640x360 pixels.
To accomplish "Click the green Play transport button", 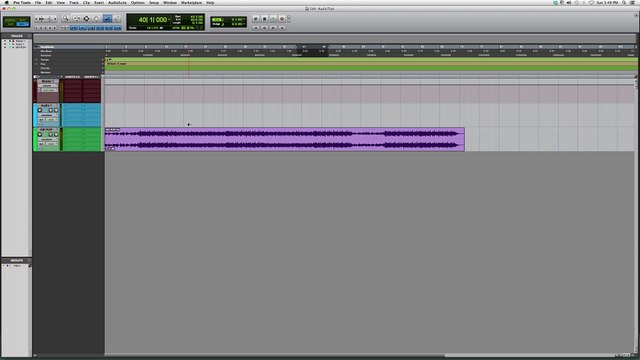I will pyautogui.click(x=273, y=19).
